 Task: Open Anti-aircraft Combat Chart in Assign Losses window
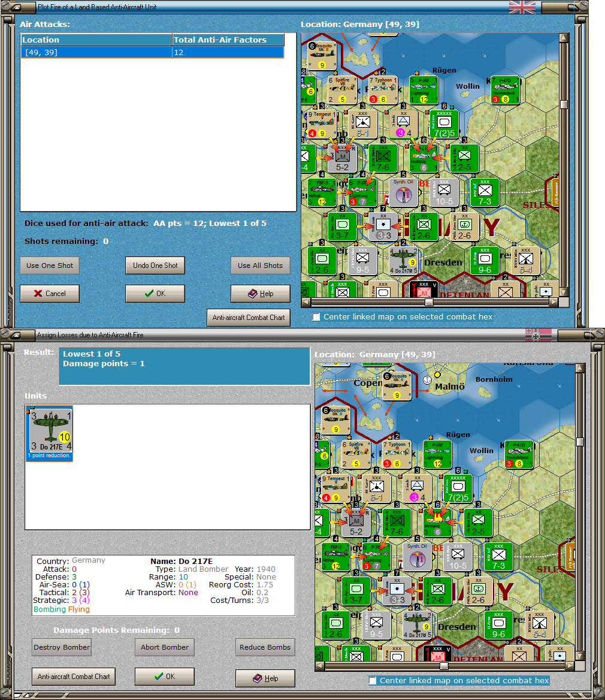(74, 677)
